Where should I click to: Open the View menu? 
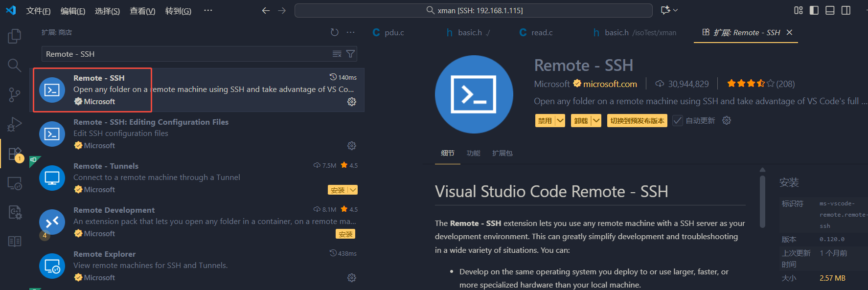point(142,11)
